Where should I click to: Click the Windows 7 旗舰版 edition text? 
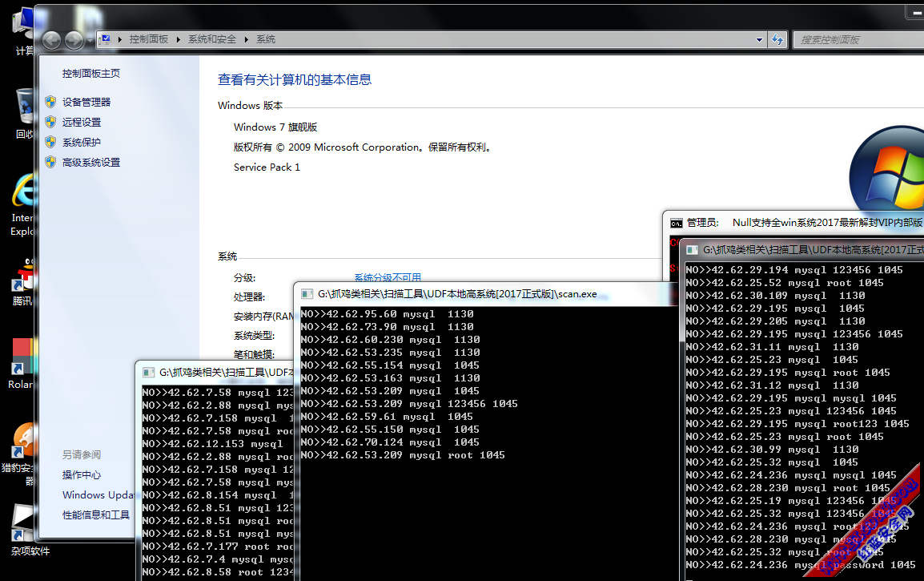275,127
